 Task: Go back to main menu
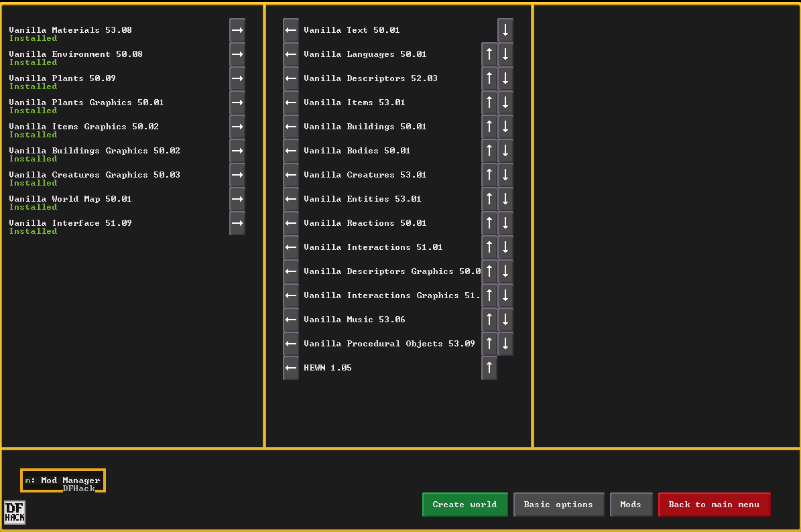click(x=714, y=505)
